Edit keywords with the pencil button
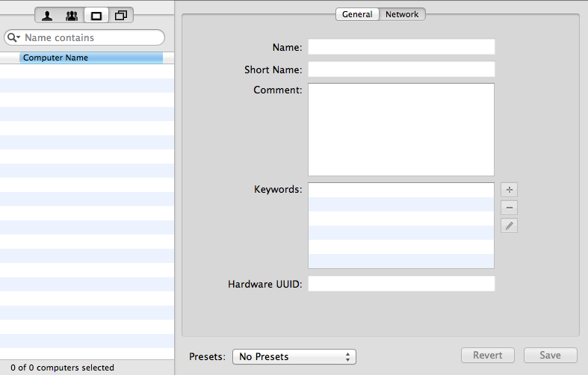The image size is (588, 375). 510,226
